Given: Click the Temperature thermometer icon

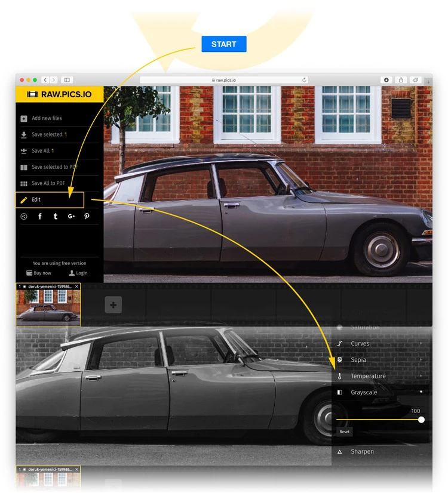Looking at the screenshot, I should click(x=340, y=377).
